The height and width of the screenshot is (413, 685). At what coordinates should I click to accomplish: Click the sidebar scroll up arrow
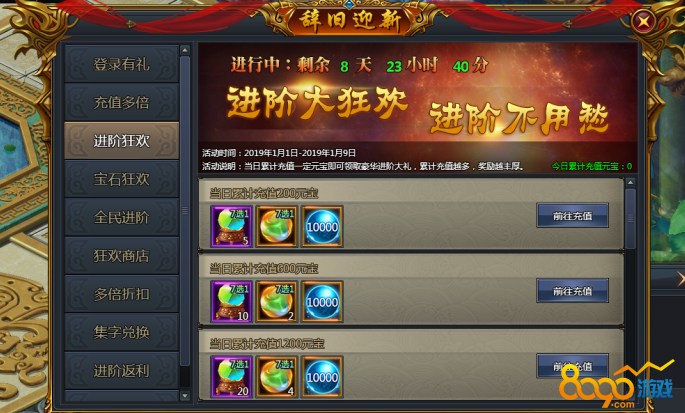tap(185, 50)
